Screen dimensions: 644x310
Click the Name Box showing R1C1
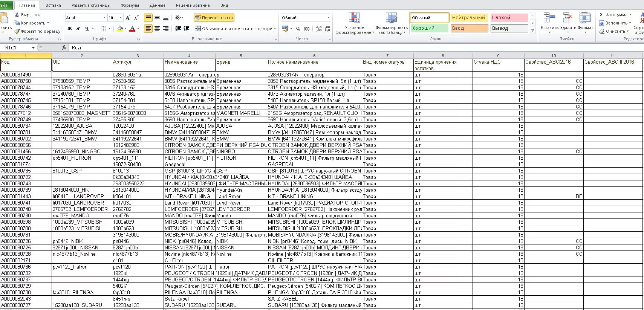[15, 48]
